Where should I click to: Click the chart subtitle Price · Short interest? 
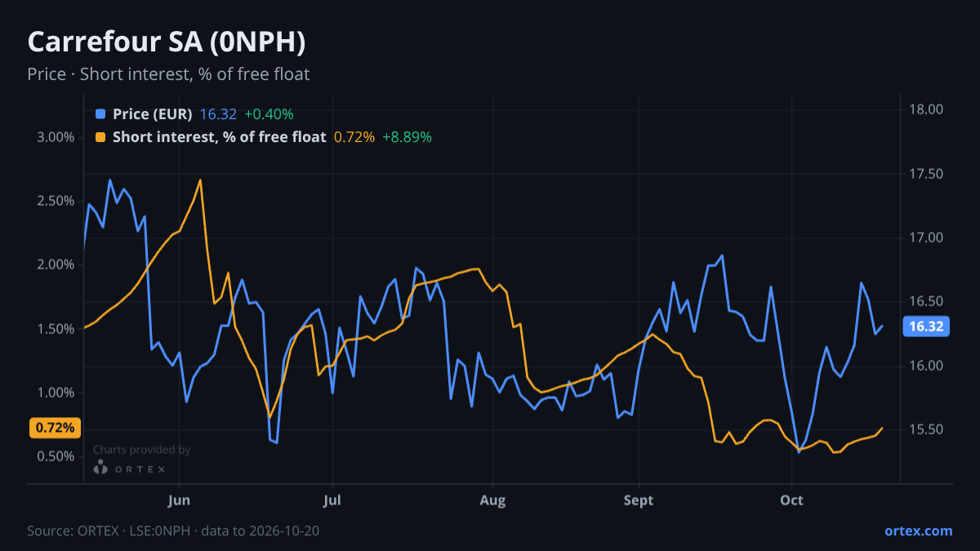168,74
